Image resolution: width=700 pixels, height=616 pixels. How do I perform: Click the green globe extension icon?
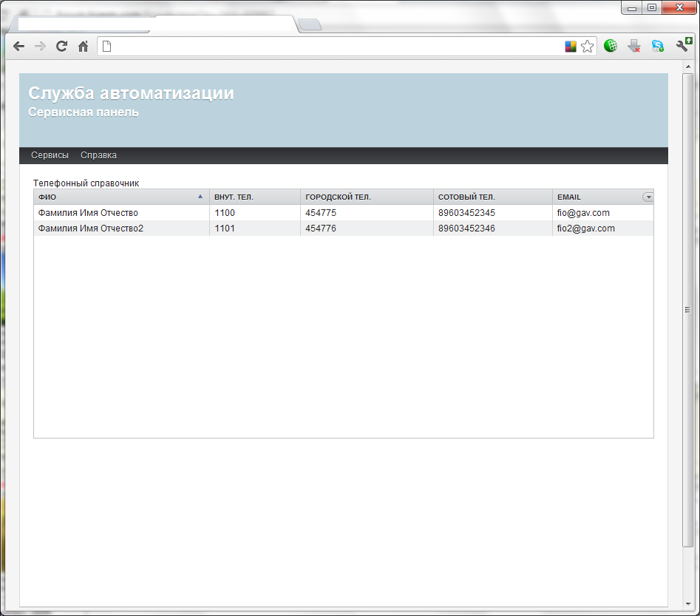click(611, 46)
